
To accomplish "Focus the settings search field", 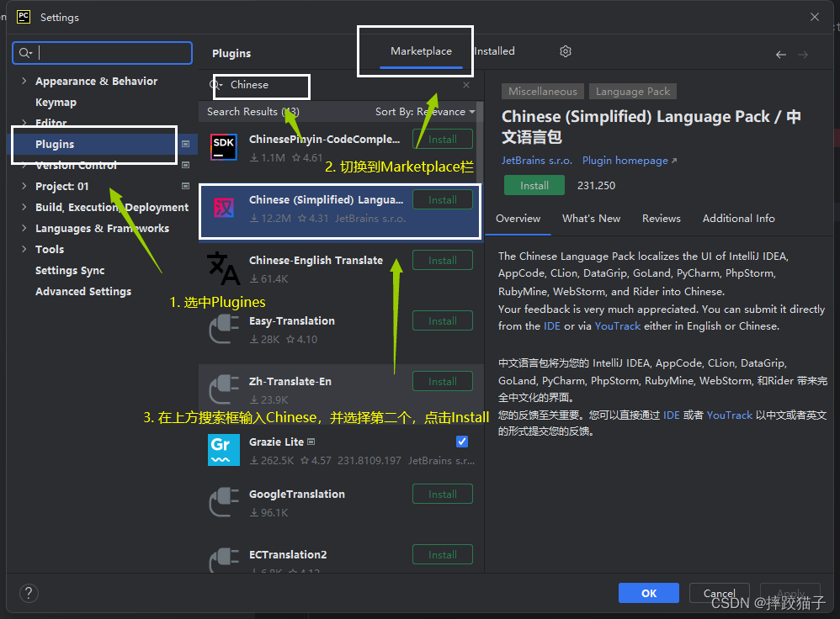I will [103, 53].
